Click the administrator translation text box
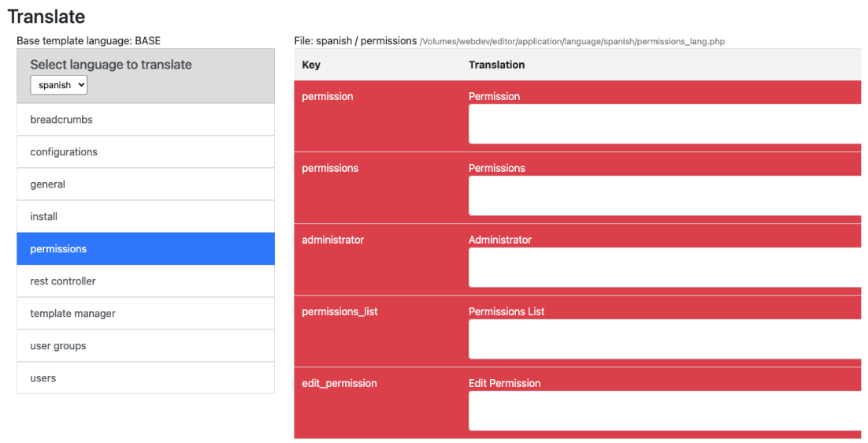The image size is (868, 443). [664, 268]
